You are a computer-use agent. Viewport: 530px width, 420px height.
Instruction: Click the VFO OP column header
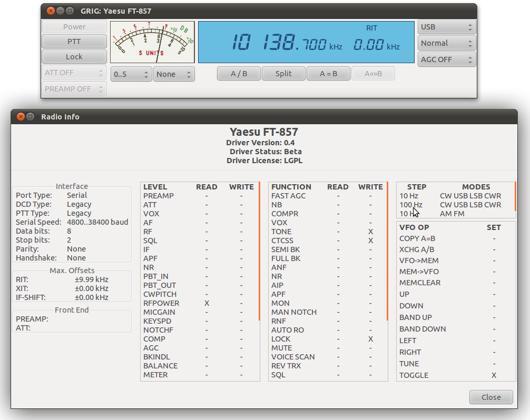(x=414, y=227)
